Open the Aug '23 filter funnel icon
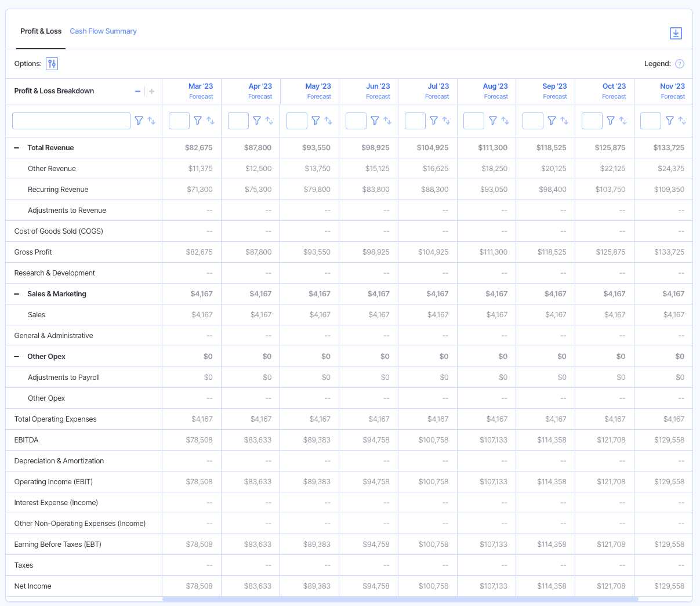Image resolution: width=700 pixels, height=606 pixels. click(492, 121)
